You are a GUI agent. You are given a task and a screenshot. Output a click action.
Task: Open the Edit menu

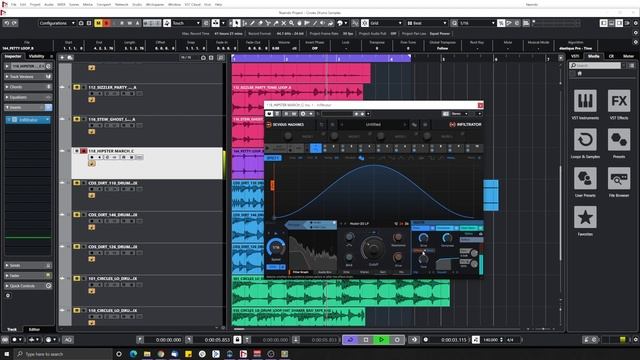(x=23, y=4)
